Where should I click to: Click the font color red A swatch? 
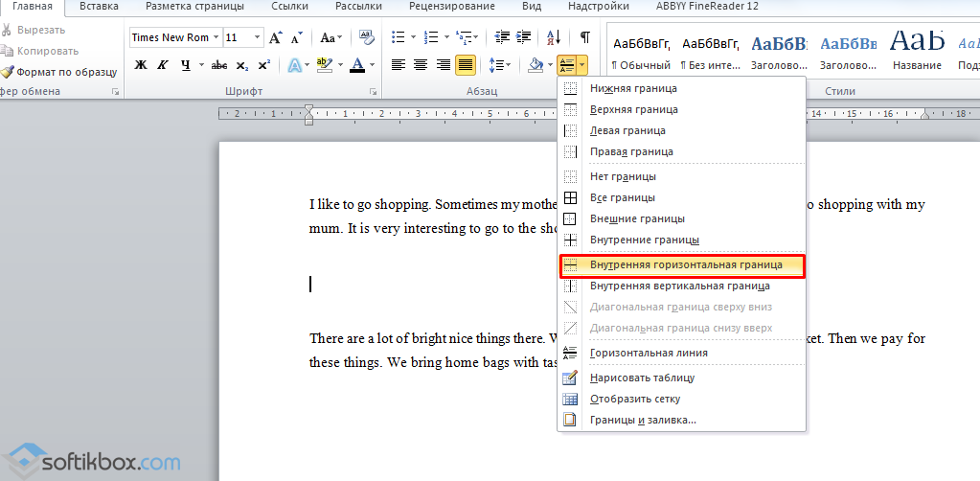357,65
